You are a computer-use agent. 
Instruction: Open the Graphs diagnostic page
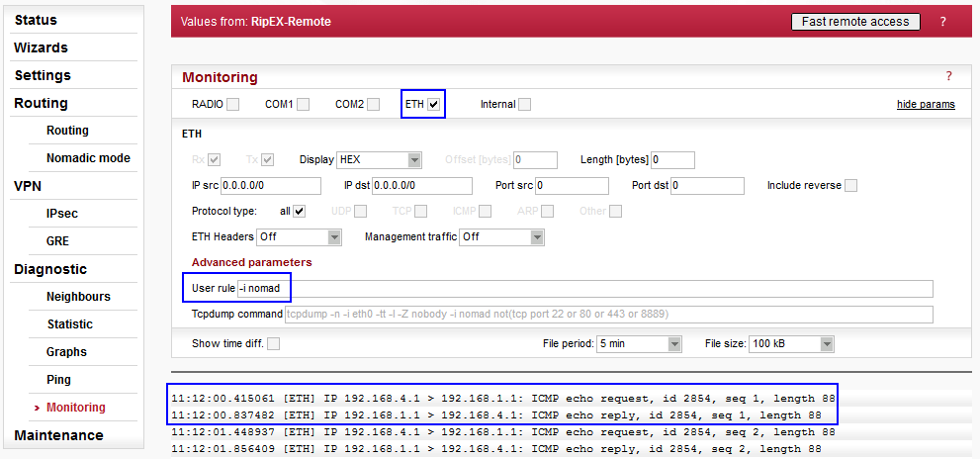[x=66, y=352]
